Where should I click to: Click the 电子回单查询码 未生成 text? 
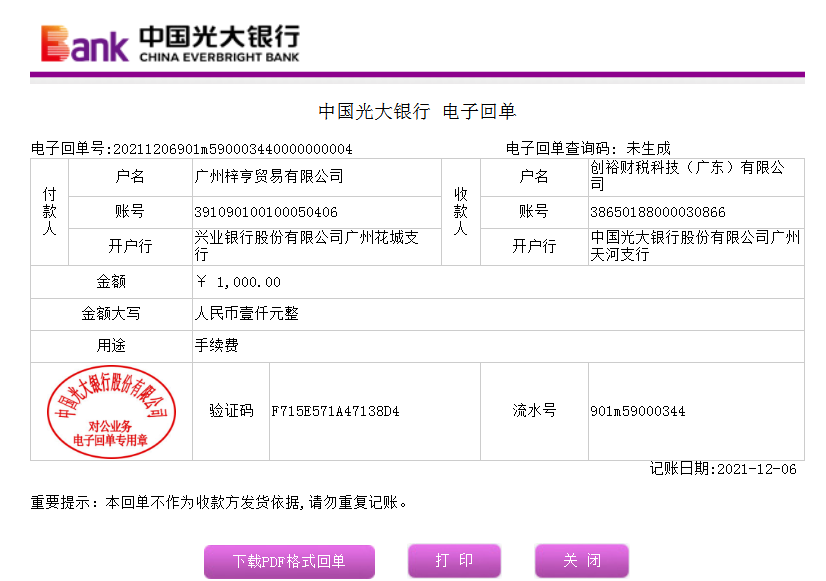click(x=588, y=149)
